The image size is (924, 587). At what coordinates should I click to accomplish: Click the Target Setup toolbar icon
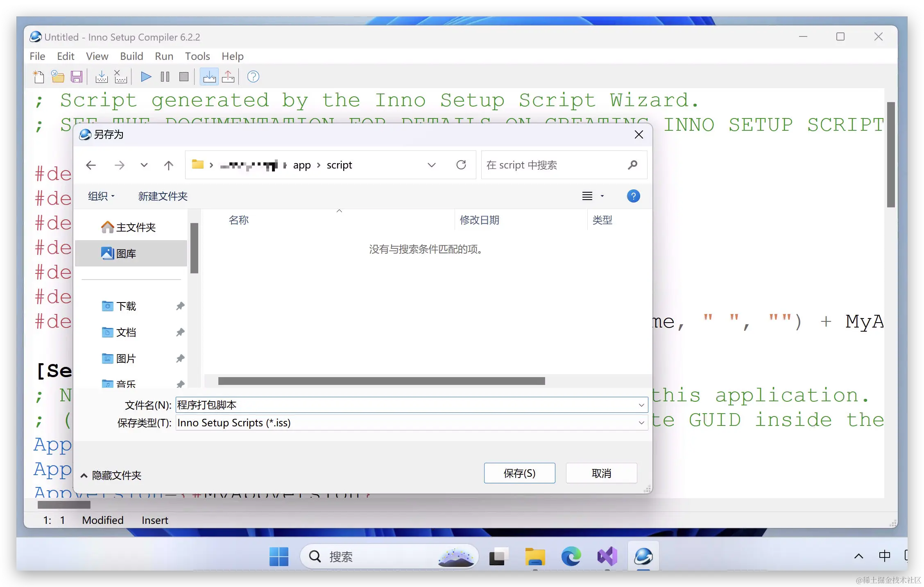point(209,77)
